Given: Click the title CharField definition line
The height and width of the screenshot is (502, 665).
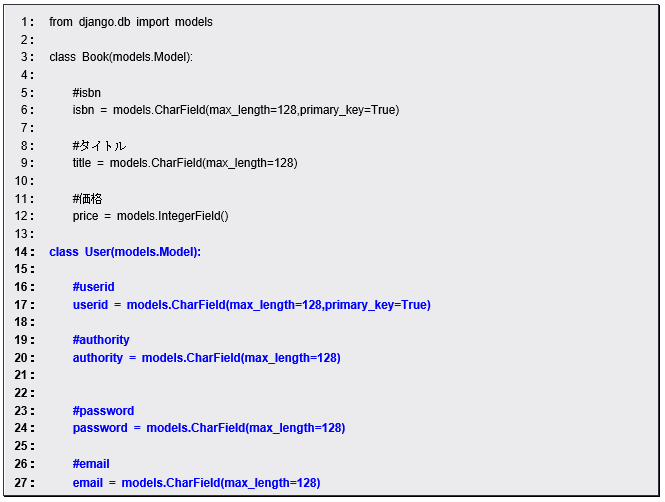Looking at the screenshot, I should pyautogui.click(x=185, y=163).
